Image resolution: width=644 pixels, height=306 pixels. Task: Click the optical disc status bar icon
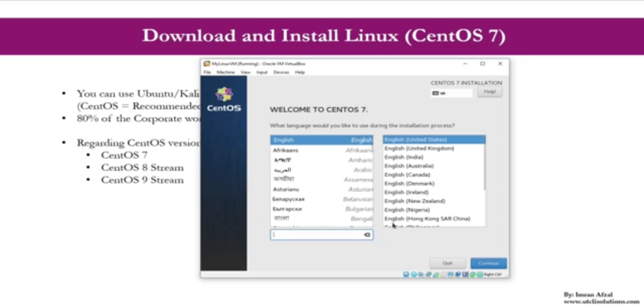[414, 274]
